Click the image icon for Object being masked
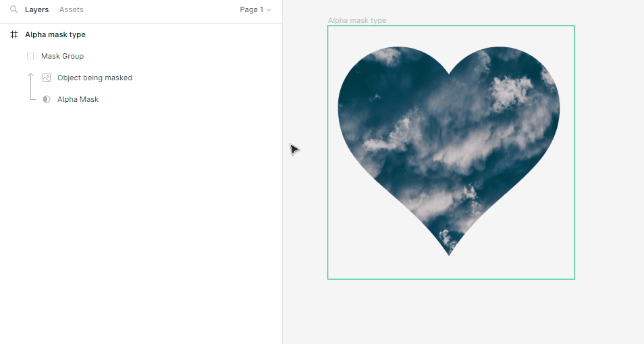Image resolution: width=644 pixels, height=344 pixels. [x=47, y=78]
